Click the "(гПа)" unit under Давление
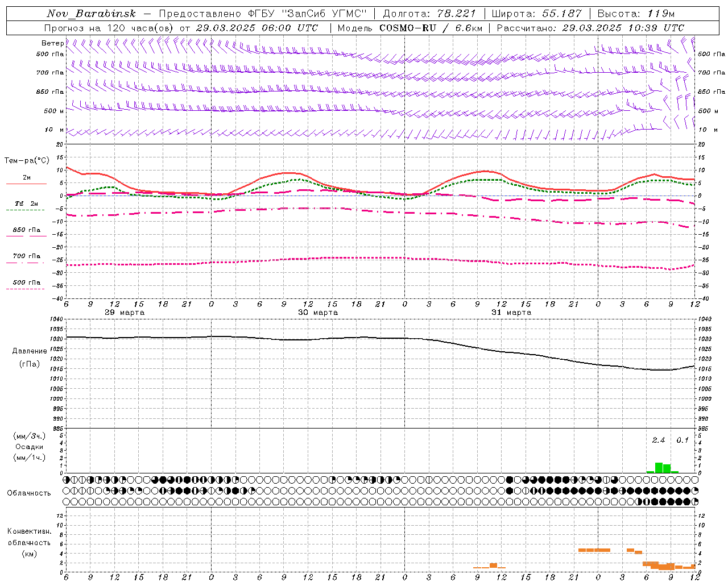The image size is (728, 582). click(30, 364)
